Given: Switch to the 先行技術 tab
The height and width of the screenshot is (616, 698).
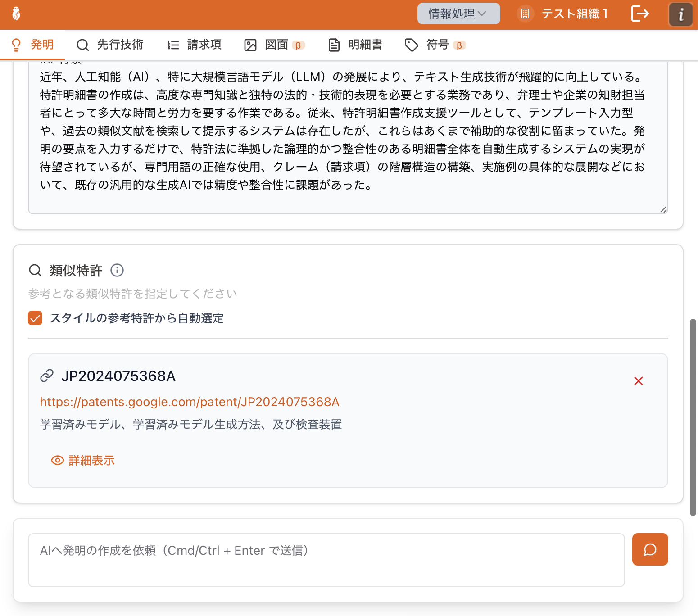Looking at the screenshot, I should click(x=110, y=45).
